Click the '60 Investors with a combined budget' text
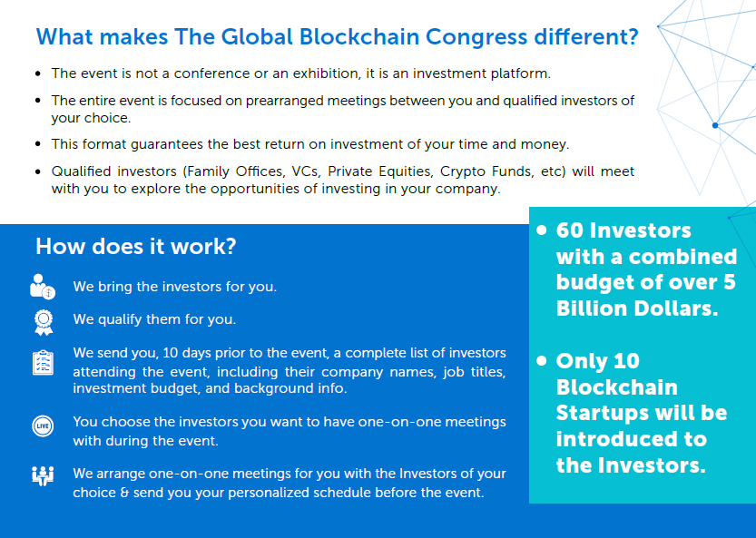This screenshot has width=756, height=538. [646, 269]
